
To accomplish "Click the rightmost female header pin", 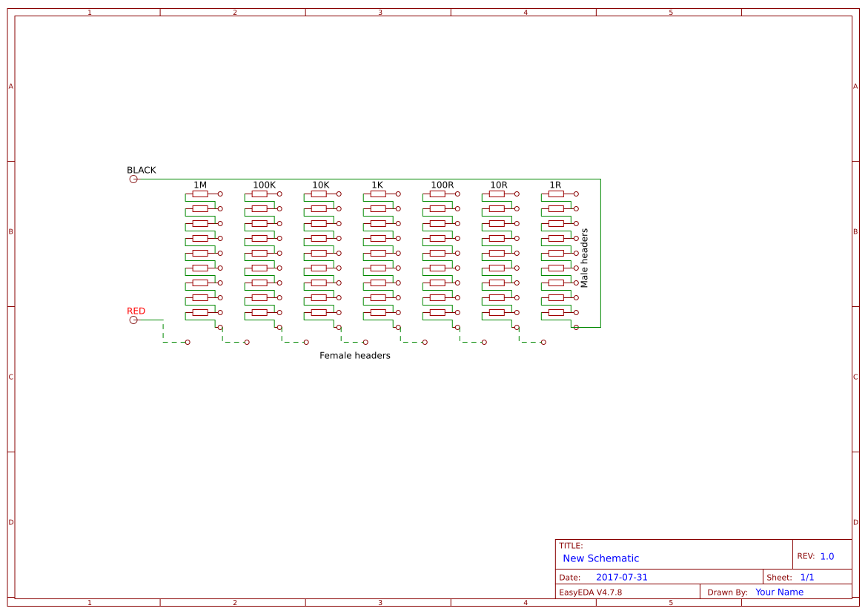I will point(543,342).
